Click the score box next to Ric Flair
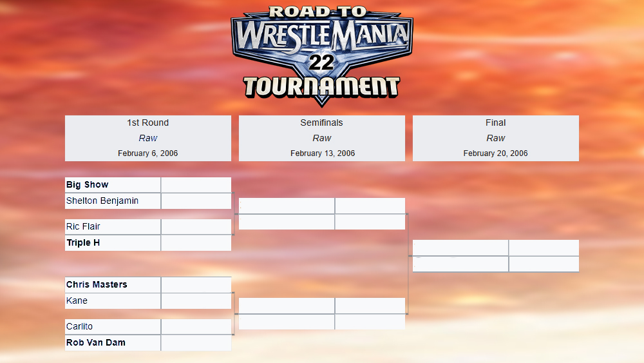This screenshot has width=644, height=363. pos(196,227)
